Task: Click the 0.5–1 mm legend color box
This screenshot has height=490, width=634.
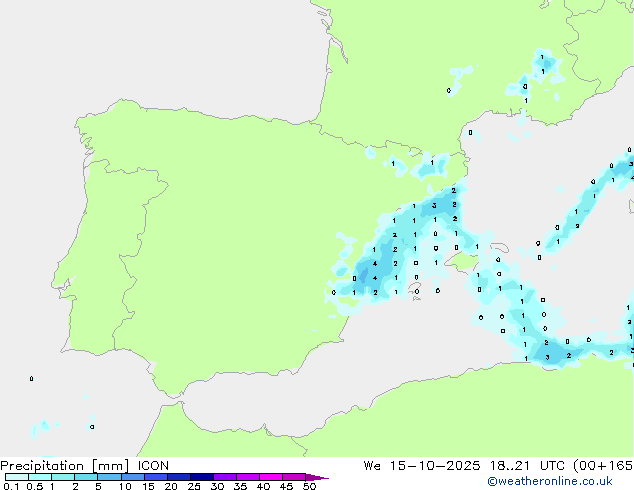Action: point(40,477)
